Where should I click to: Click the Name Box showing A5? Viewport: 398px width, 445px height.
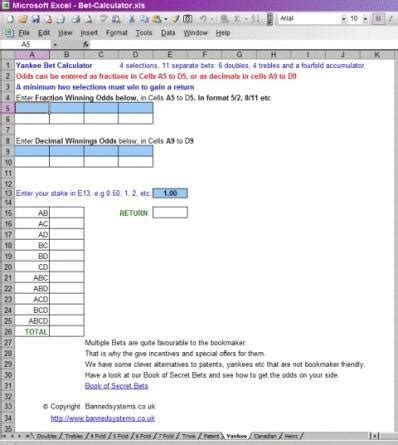pyautogui.click(x=26, y=44)
